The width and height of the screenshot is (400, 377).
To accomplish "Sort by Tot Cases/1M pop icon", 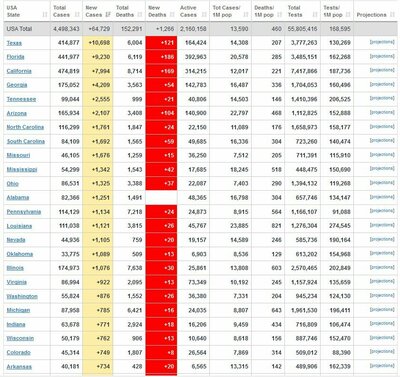I will [246, 15].
